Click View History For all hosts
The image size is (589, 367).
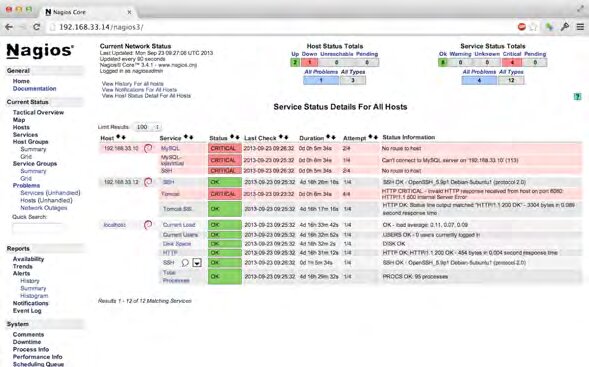click(x=133, y=84)
